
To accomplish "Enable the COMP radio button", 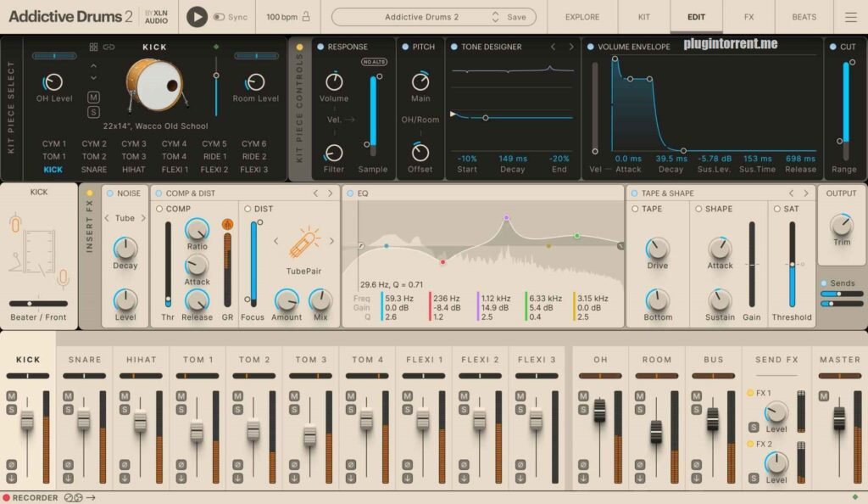I will tap(159, 209).
